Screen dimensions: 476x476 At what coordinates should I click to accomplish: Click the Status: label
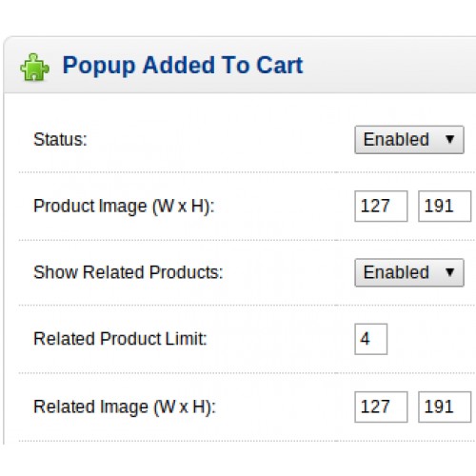tap(60, 140)
